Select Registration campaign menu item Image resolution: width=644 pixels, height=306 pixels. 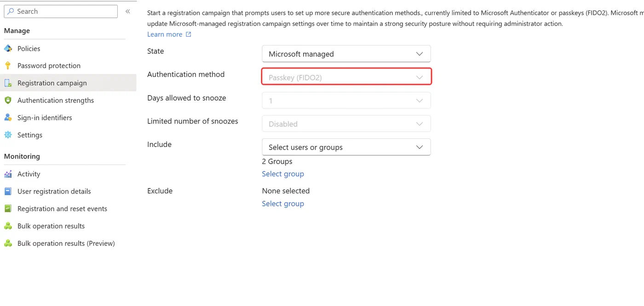tap(68, 83)
